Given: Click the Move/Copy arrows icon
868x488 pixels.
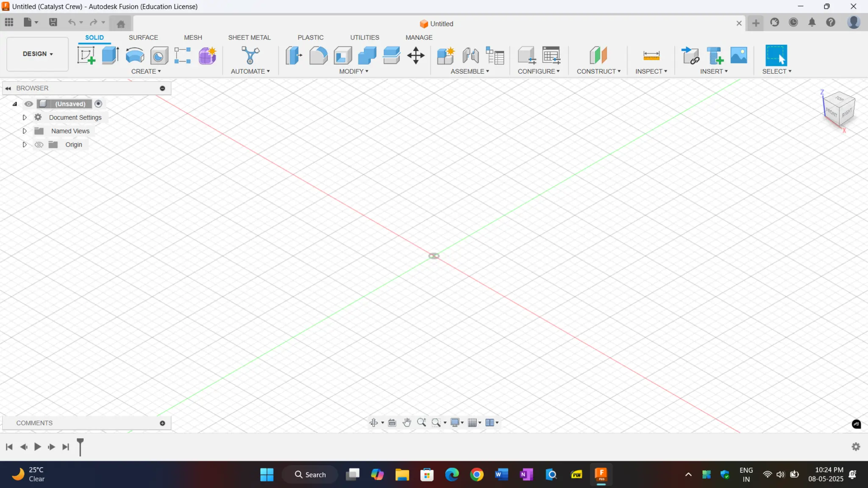Looking at the screenshot, I should tap(416, 55).
